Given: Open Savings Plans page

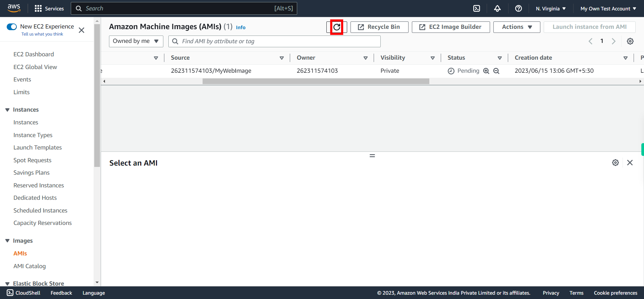Looking at the screenshot, I should 32,173.
